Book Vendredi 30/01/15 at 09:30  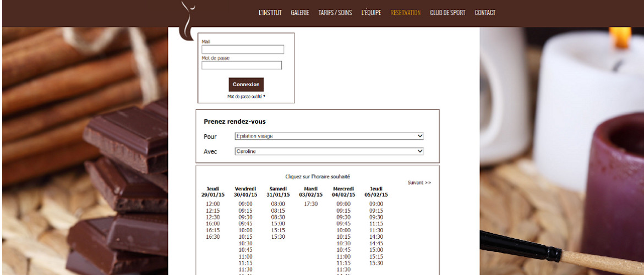(245, 217)
